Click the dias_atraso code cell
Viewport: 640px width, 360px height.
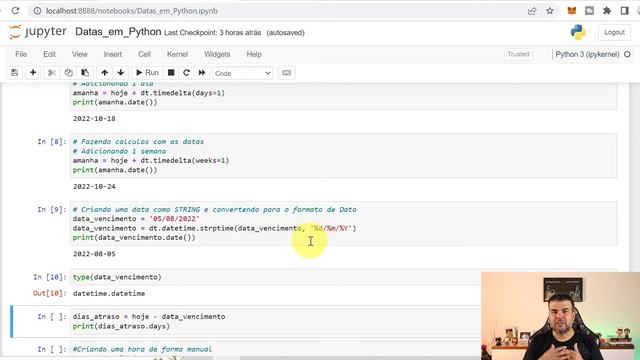tap(276, 321)
